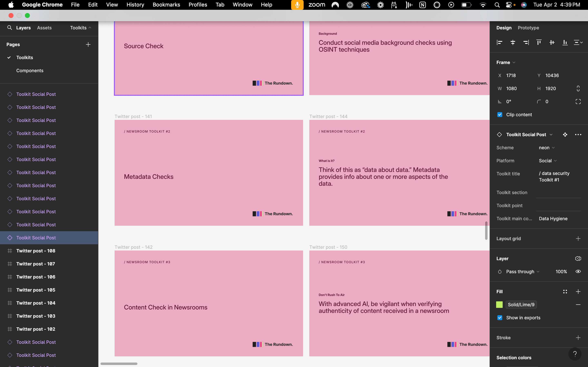Open the Assets tab

pos(44,28)
